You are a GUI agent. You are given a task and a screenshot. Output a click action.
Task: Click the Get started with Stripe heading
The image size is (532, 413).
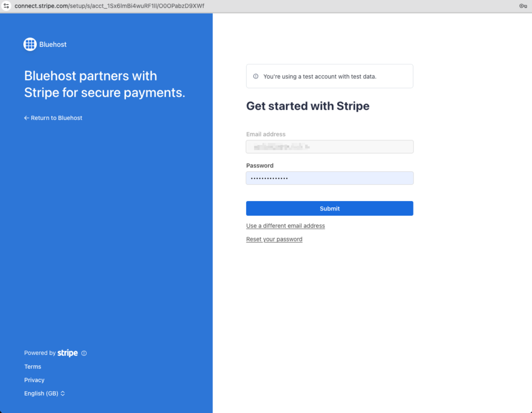coord(308,106)
